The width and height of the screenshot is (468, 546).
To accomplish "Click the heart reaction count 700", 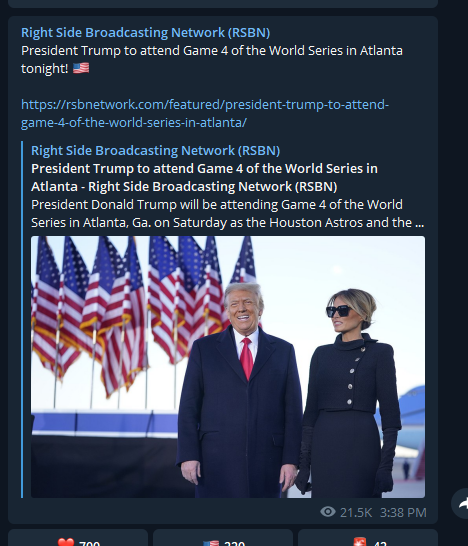I will 89,543.
